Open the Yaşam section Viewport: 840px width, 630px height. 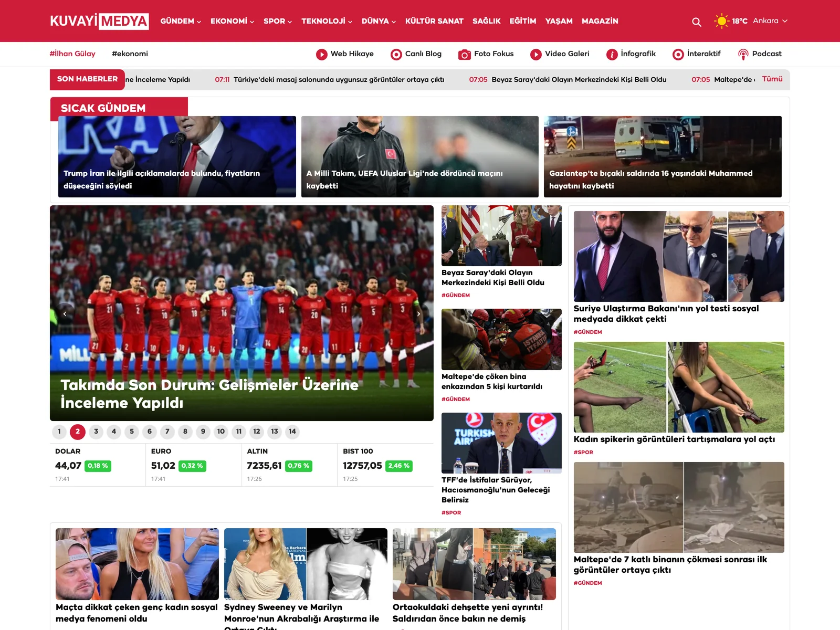(x=559, y=21)
